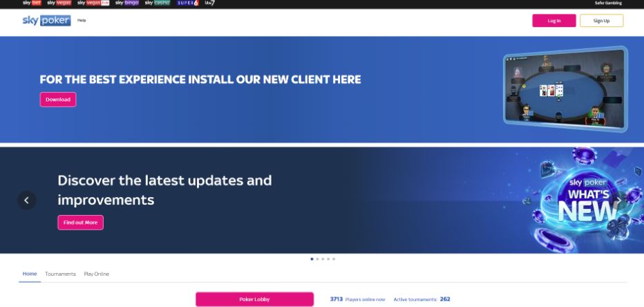
Task: Open the Sky Vegas Live logo
Action: (93, 3)
